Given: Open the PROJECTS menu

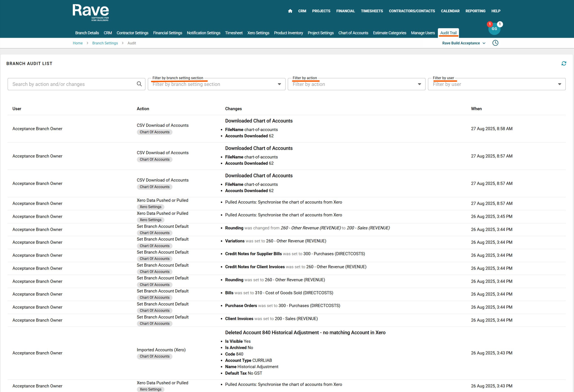Looking at the screenshot, I should coord(321,11).
